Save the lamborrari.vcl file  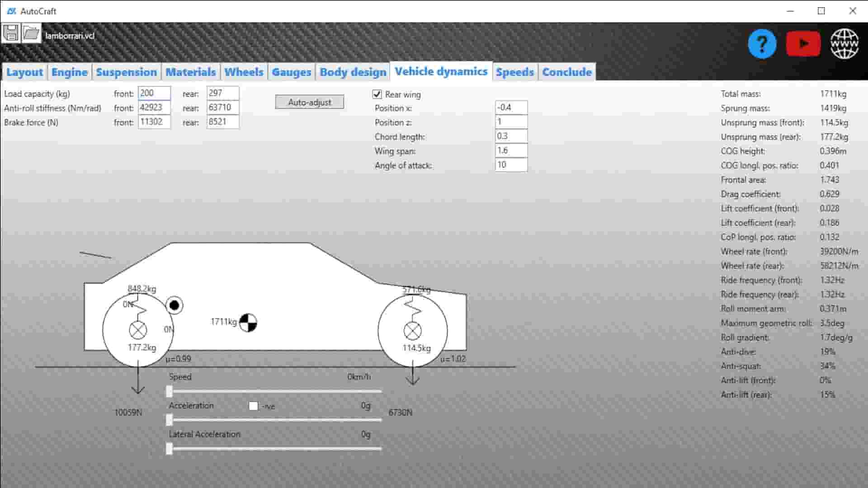click(12, 32)
